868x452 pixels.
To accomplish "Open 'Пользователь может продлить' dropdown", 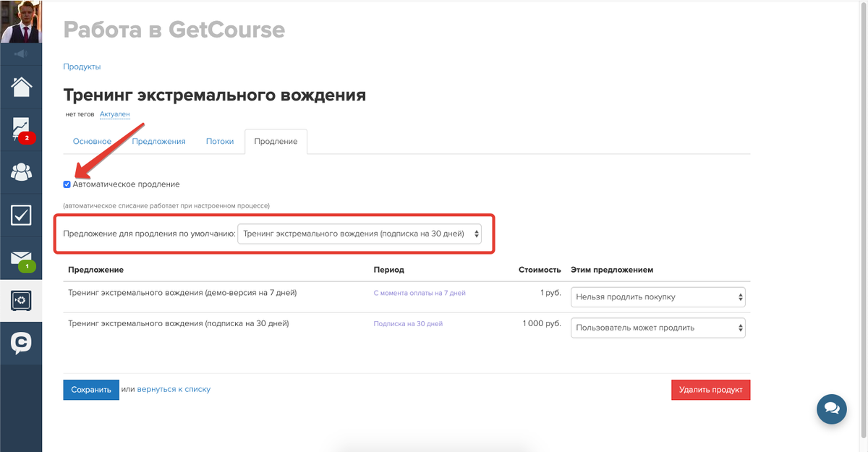I will click(658, 328).
